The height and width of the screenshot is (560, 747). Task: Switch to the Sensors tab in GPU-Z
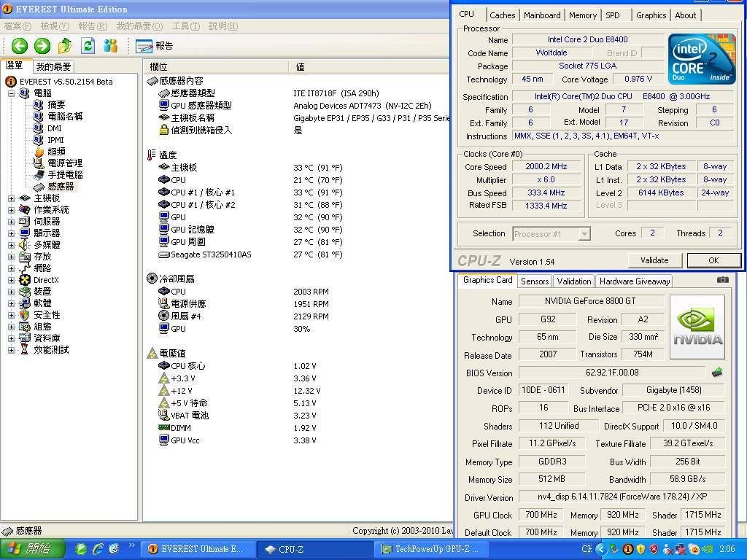pos(535,281)
